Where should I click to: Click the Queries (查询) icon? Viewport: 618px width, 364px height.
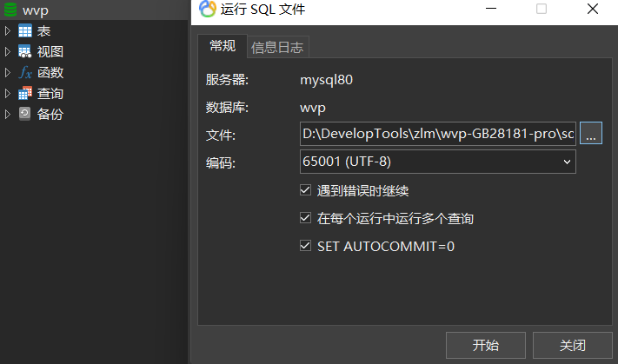(25, 93)
